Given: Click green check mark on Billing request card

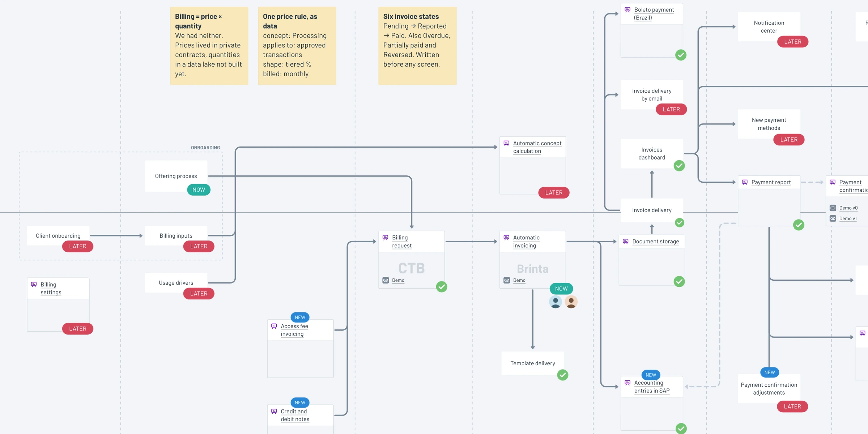Looking at the screenshot, I should 442,287.
